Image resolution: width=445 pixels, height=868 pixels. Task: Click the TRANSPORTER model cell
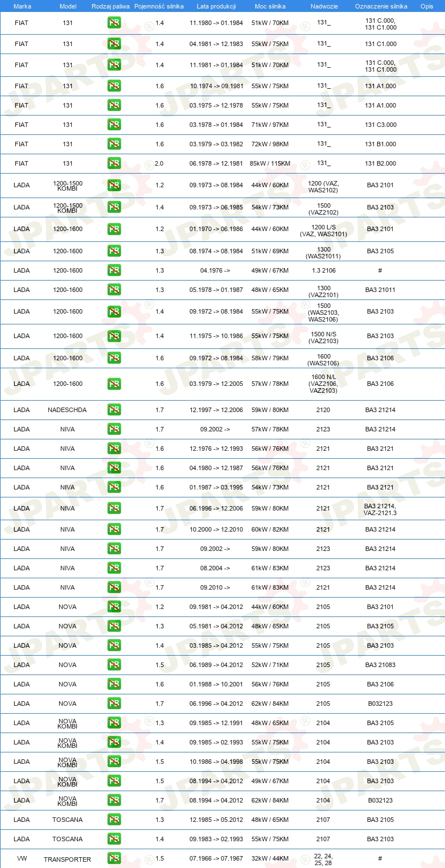click(67, 859)
